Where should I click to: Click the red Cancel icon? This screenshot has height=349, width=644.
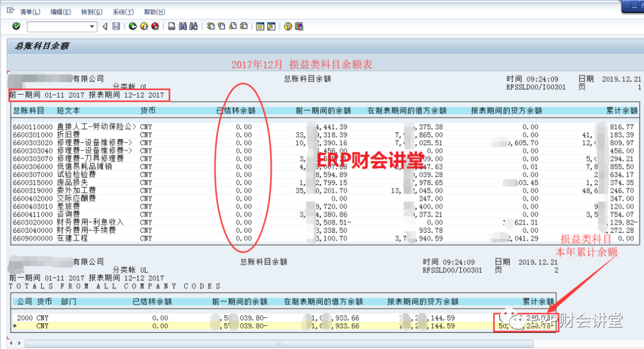[x=155, y=26]
